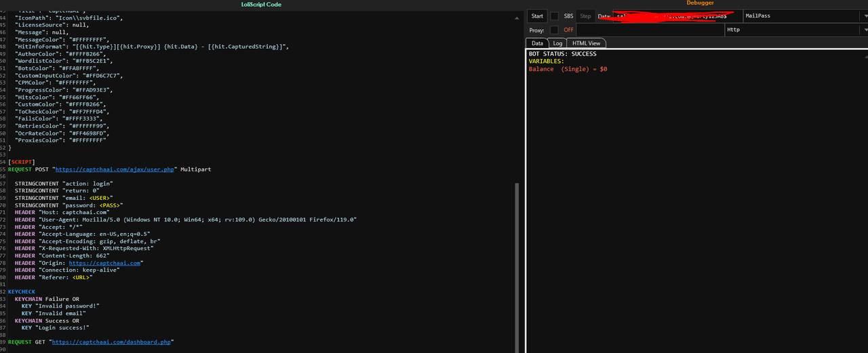Click the KEY "Invalid password!" line
Image resolution: width=868 pixels, height=353 pixels.
(60, 306)
